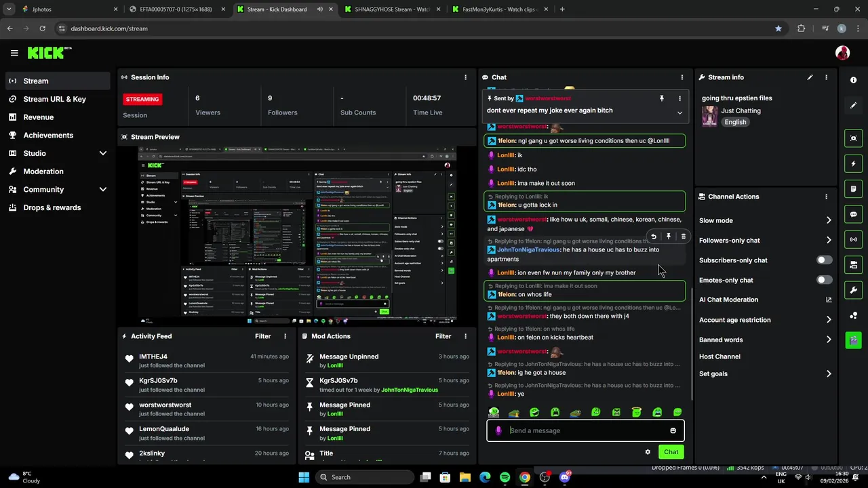Click the taskbar Search box
868x488 pixels.
(x=365, y=477)
